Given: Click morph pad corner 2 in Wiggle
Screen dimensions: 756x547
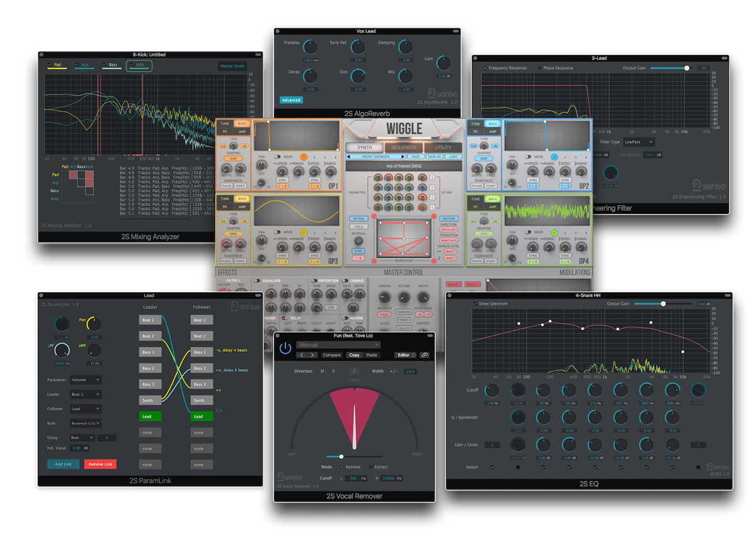Looking at the screenshot, I should [x=435, y=217].
